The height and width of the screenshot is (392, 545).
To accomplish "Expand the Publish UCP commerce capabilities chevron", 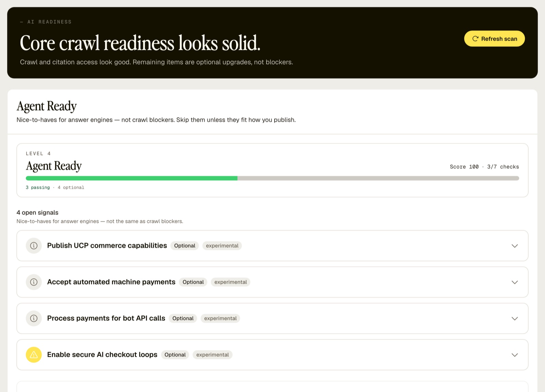I will click(x=515, y=246).
